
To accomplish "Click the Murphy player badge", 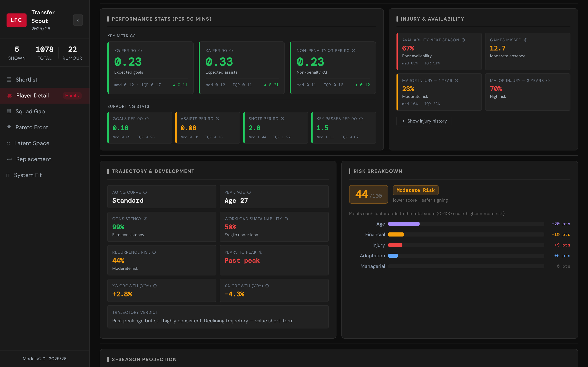I will coord(72,96).
